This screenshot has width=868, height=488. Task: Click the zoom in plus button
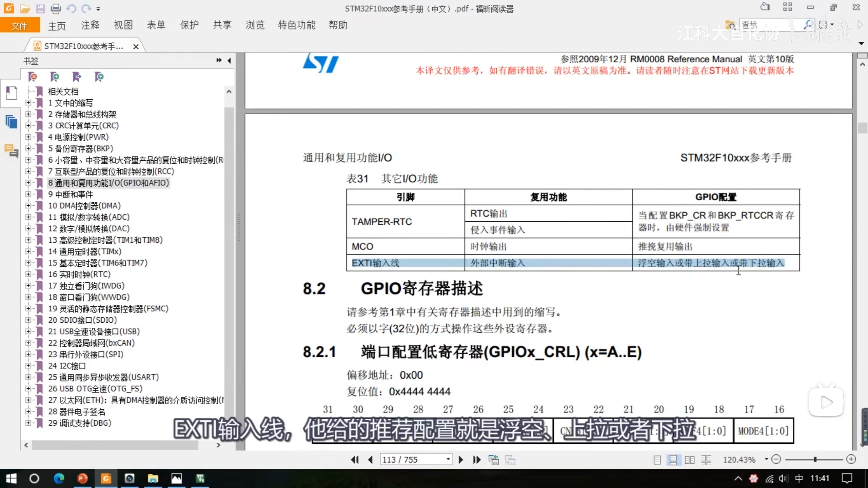tap(851, 460)
